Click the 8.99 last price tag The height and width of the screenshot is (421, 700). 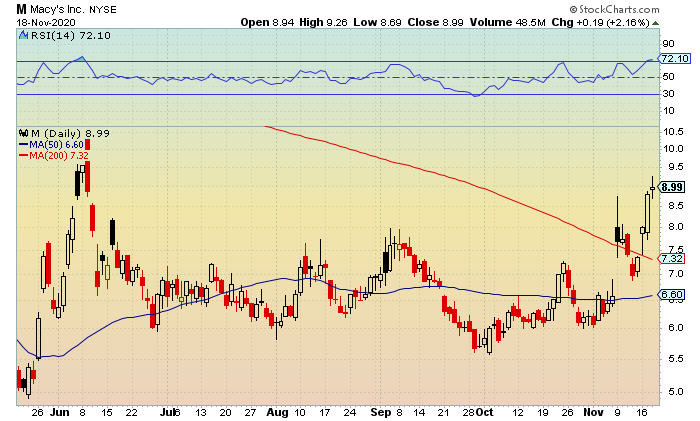pyautogui.click(x=671, y=187)
